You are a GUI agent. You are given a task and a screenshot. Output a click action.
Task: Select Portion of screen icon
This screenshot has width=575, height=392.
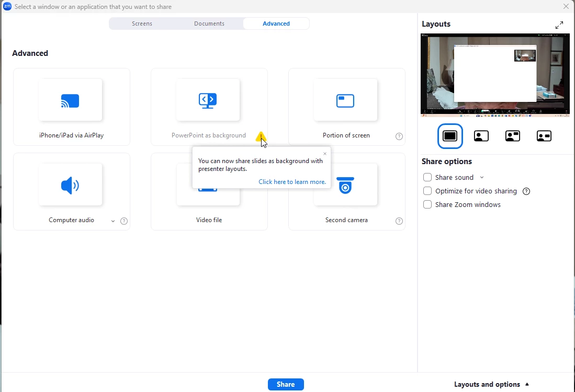coord(345,101)
